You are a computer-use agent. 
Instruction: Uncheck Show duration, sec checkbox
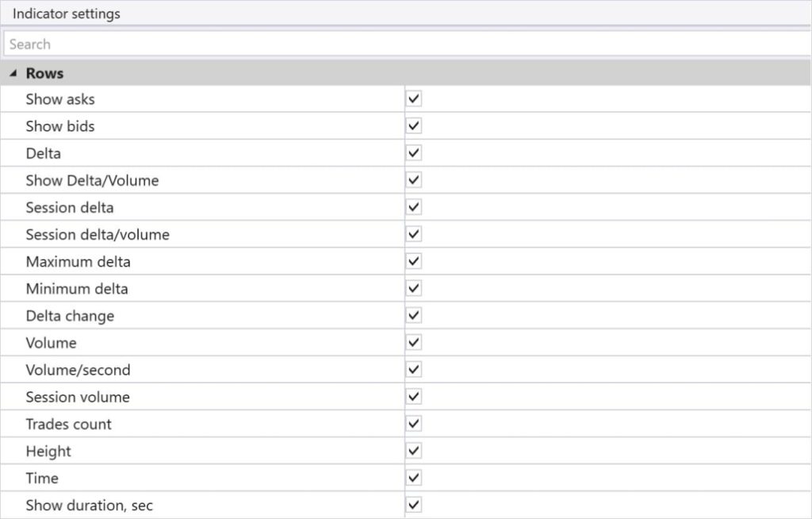[x=414, y=505]
